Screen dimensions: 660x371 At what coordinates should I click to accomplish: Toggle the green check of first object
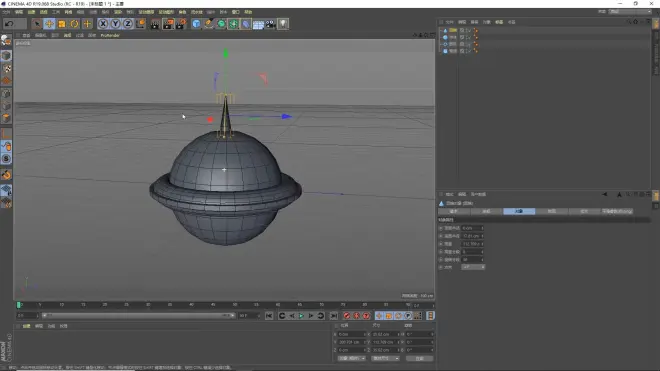468,30
